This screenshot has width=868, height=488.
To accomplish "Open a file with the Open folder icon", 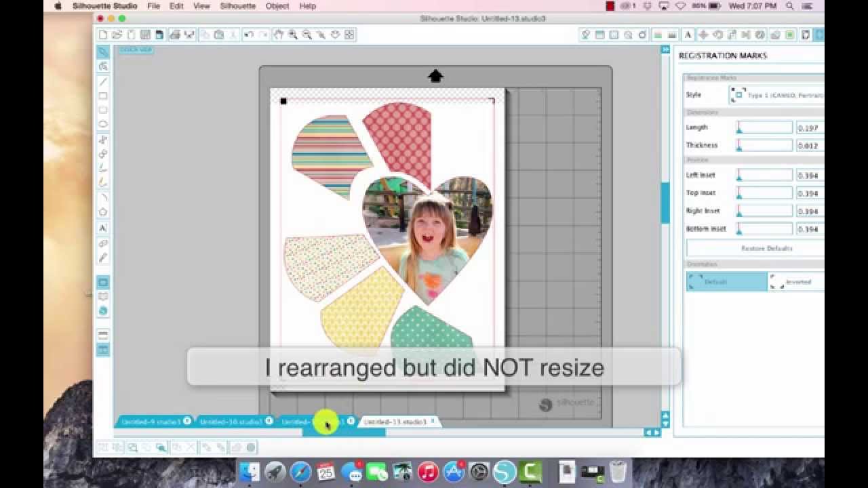I will click(x=117, y=35).
